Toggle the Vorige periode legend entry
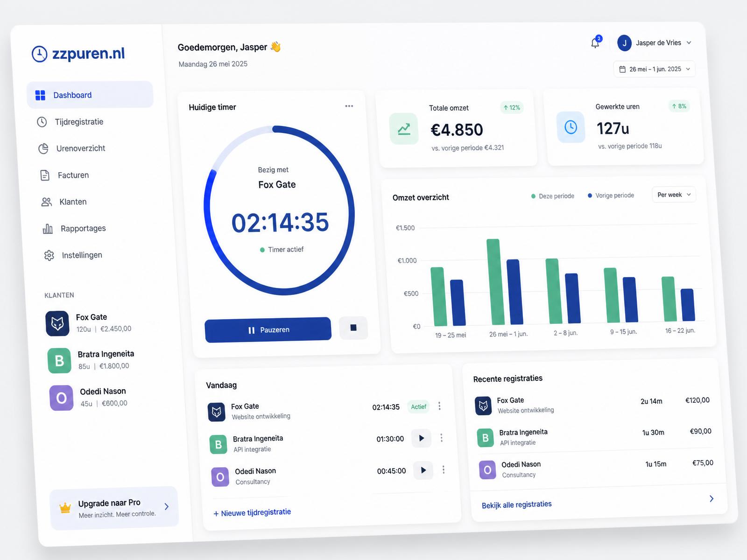The image size is (747, 560). point(611,196)
